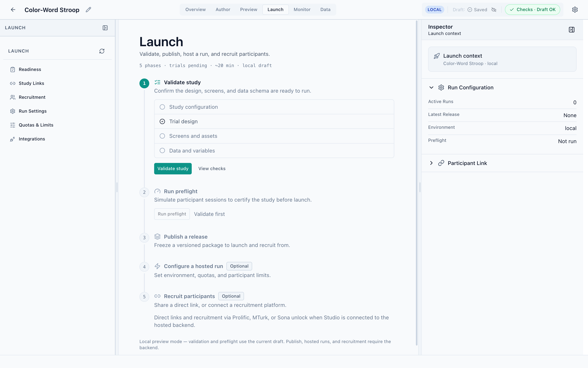Image resolution: width=588 pixels, height=368 pixels.
Task: Select the Trial design checked circle
Action: pyautogui.click(x=162, y=121)
